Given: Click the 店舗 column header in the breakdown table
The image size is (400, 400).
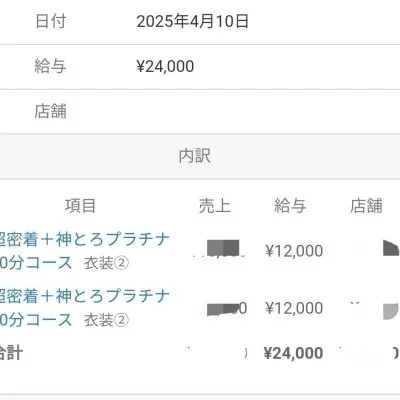Looking at the screenshot, I should [366, 206].
